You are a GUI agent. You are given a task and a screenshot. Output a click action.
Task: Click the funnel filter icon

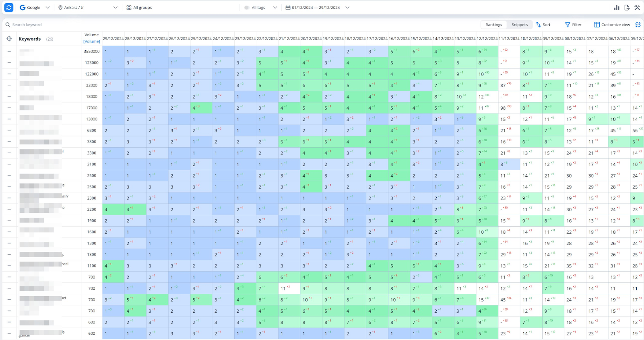[568, 25]
